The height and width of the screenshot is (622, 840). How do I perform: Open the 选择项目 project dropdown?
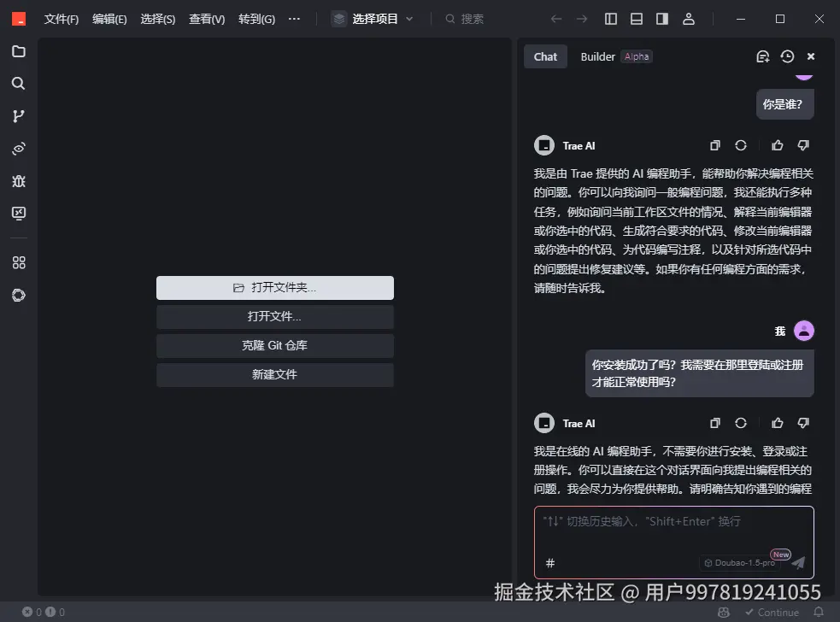[x=373, y=18]
